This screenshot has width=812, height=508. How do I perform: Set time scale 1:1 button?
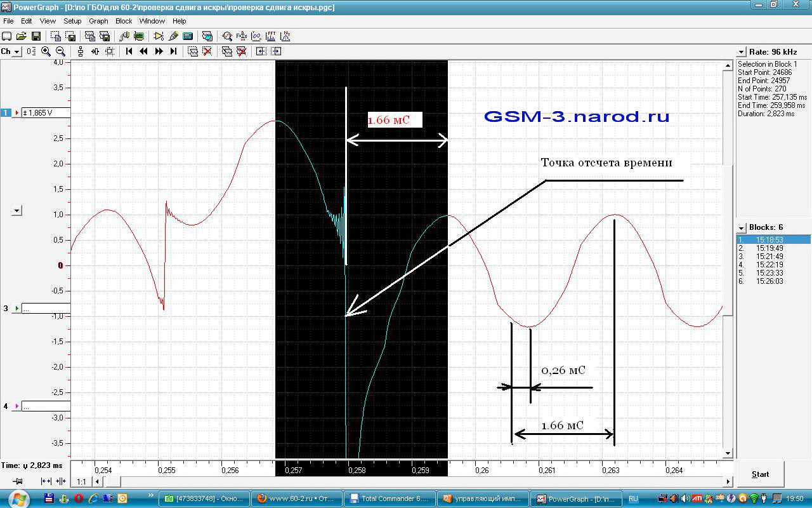pos(81,481)
